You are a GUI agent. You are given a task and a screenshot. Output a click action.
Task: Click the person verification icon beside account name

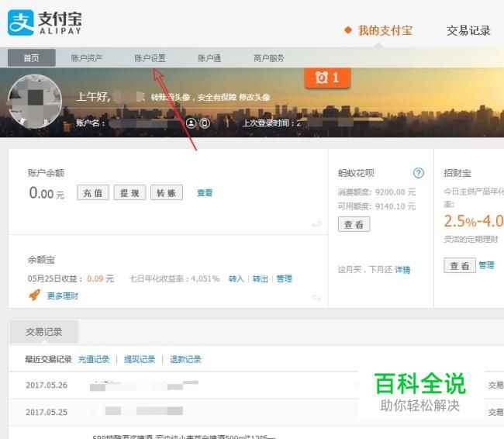tap(191, 123)
